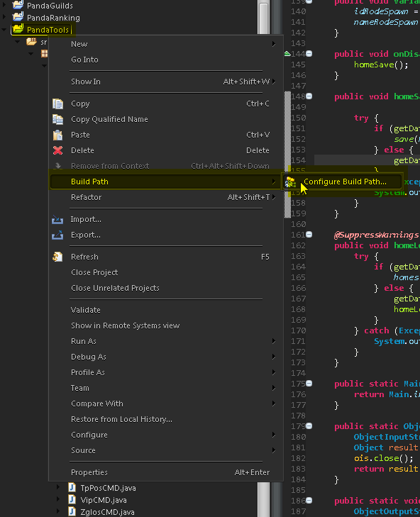The height and width of the screenshot is (517, 420).
Task: Click Configure Build Path...
Action: [x=341, y=182]
